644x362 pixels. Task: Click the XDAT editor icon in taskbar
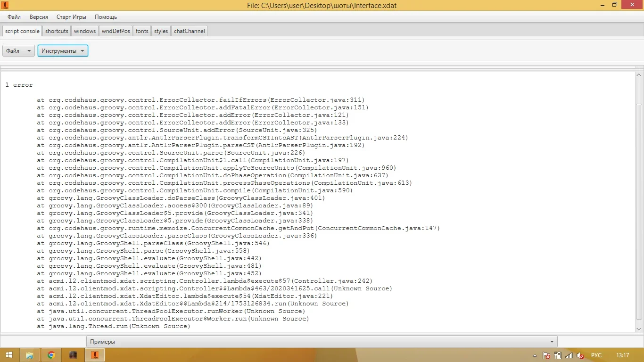[x=94, y=355]
